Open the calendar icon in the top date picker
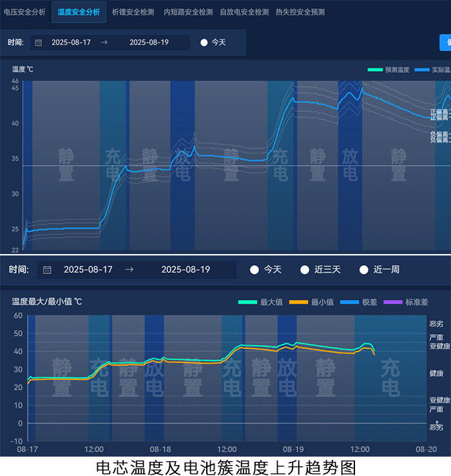Screen dimensions: 451x476 click(x=38, y=43)
